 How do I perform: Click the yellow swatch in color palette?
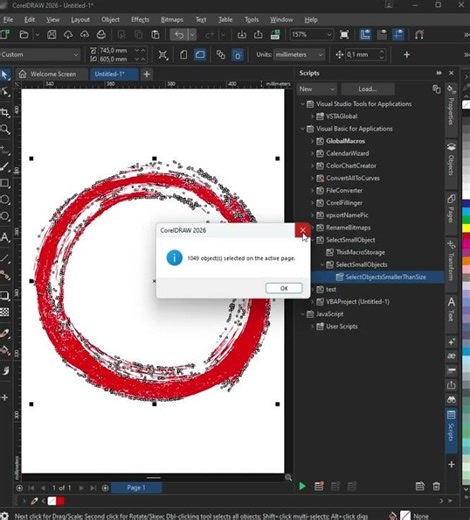[466, 228]
